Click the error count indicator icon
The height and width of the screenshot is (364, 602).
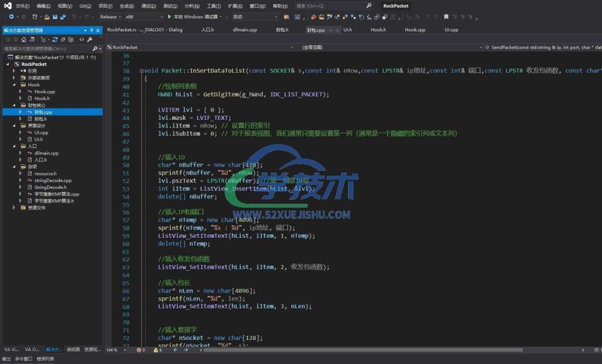click(139, 350)
